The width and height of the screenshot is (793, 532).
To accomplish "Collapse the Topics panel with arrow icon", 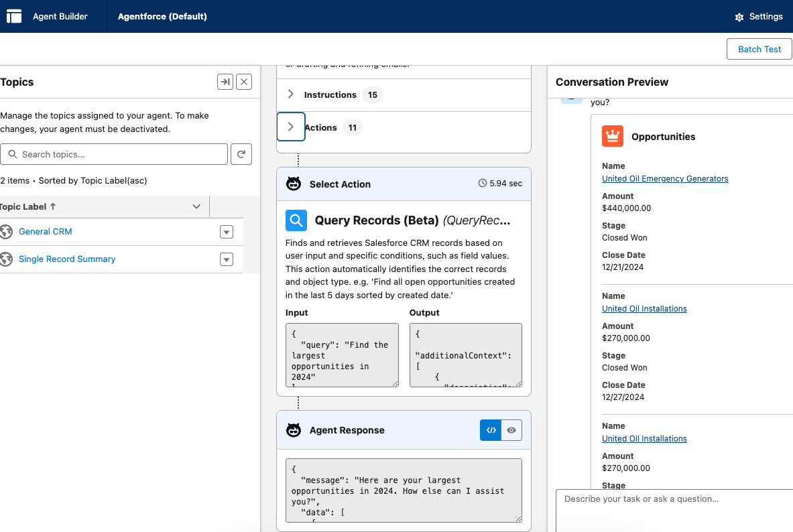I will 225,82.
